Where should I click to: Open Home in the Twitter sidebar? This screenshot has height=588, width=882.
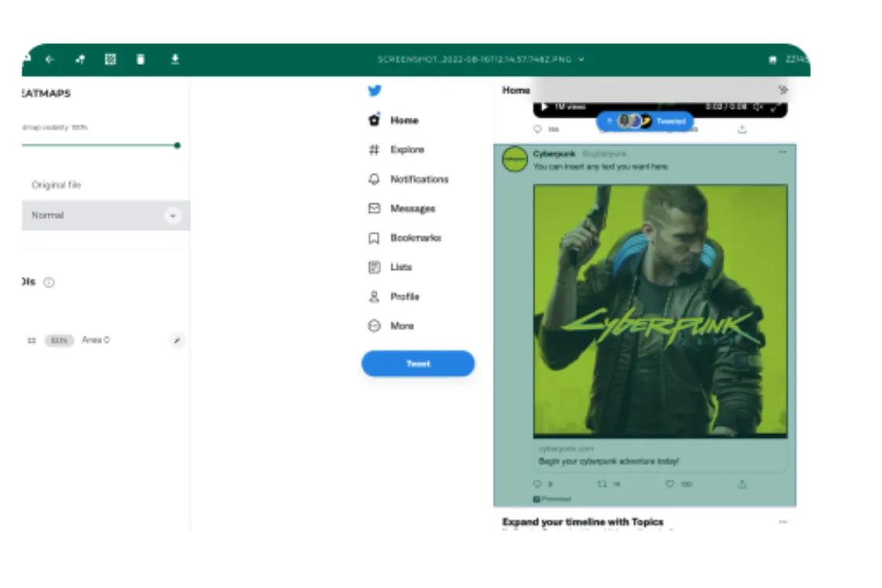coord(394,120)
